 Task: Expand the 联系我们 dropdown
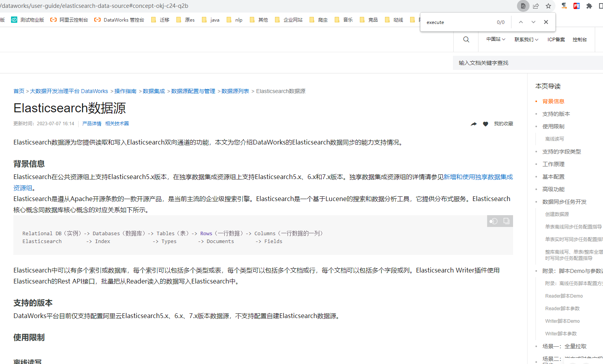pyautogui.click(x=526, y=40)
